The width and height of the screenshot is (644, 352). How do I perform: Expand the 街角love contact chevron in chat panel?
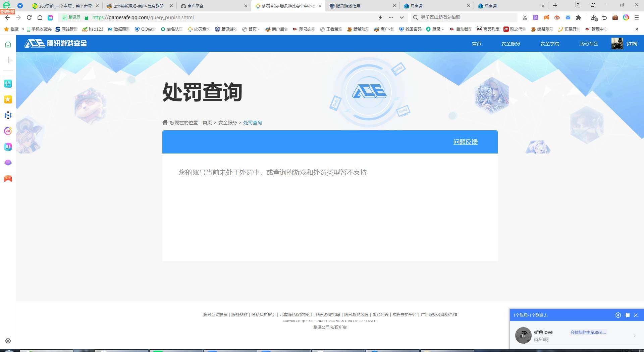[x=634, y=336]
